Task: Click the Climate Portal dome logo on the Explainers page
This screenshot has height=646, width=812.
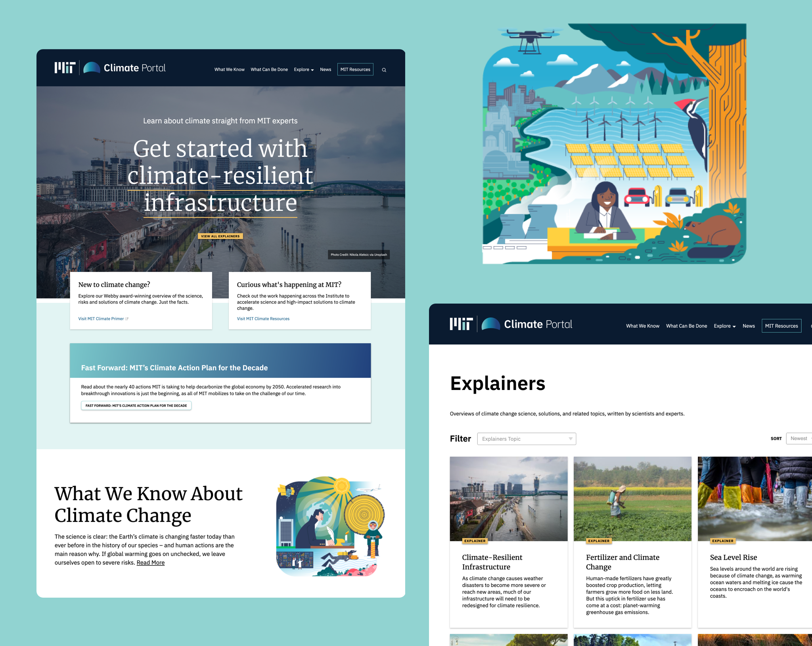Action: (490, 324)
